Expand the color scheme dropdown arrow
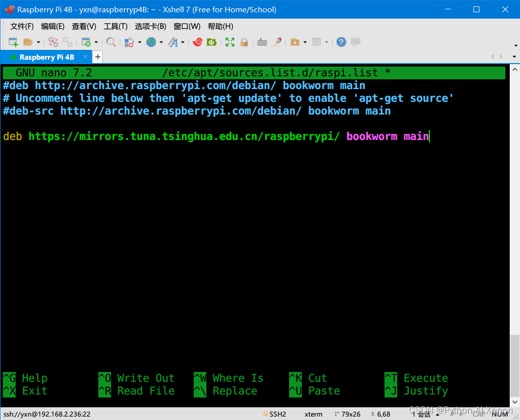520x420 pixels. click(139, 42)
